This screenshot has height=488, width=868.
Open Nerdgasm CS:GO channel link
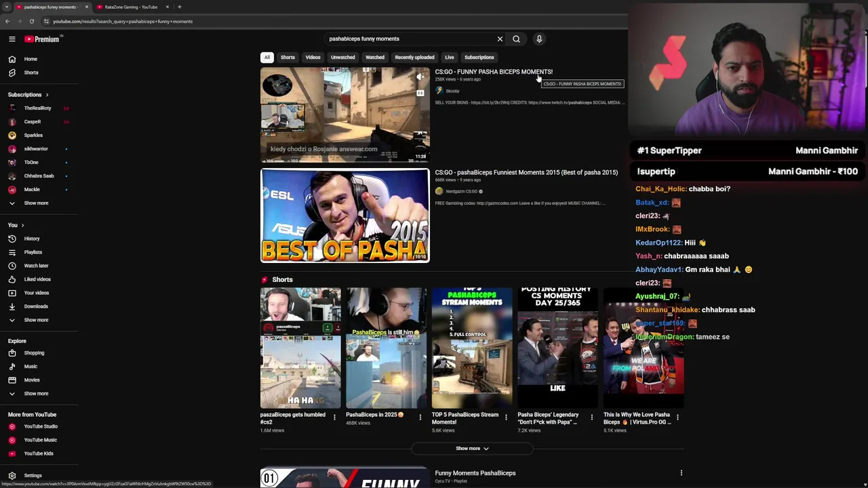click(x=462, y=191)
